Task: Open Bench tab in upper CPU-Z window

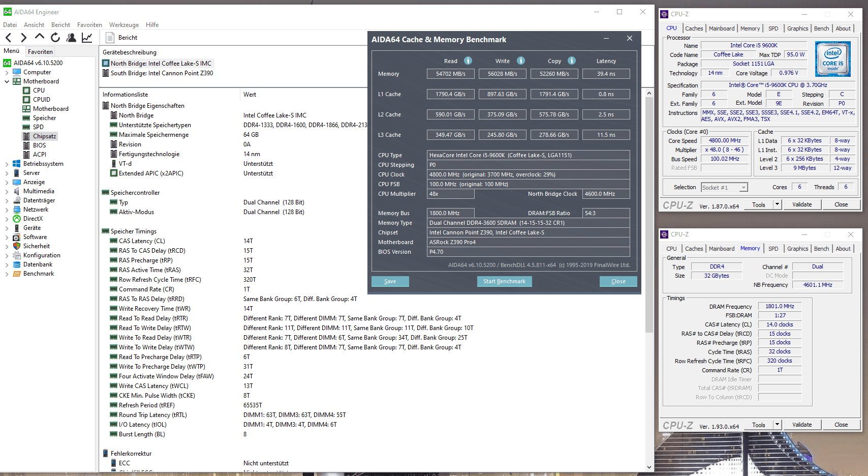Action: point(821,28)
